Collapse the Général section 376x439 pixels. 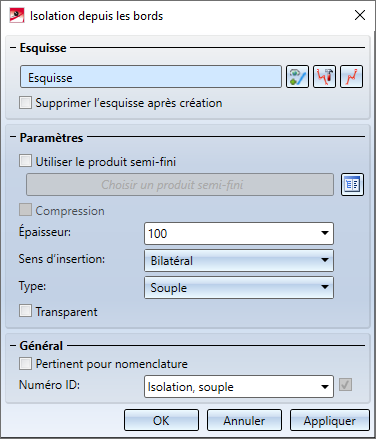click(13, 346)
